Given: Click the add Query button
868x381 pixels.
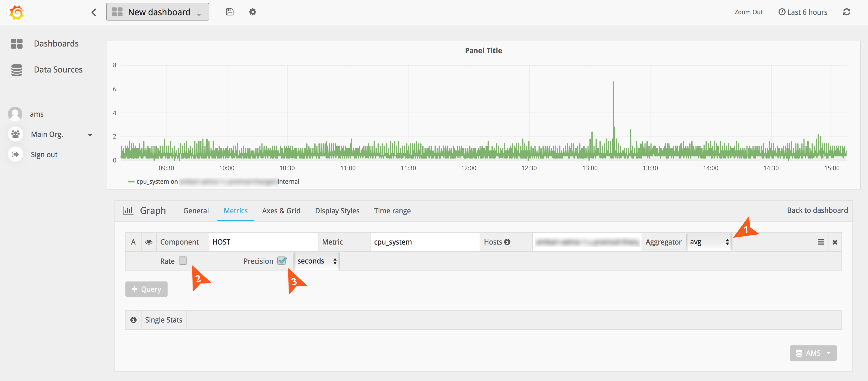Looking at the screenshot, I should (x=146, y=289).
